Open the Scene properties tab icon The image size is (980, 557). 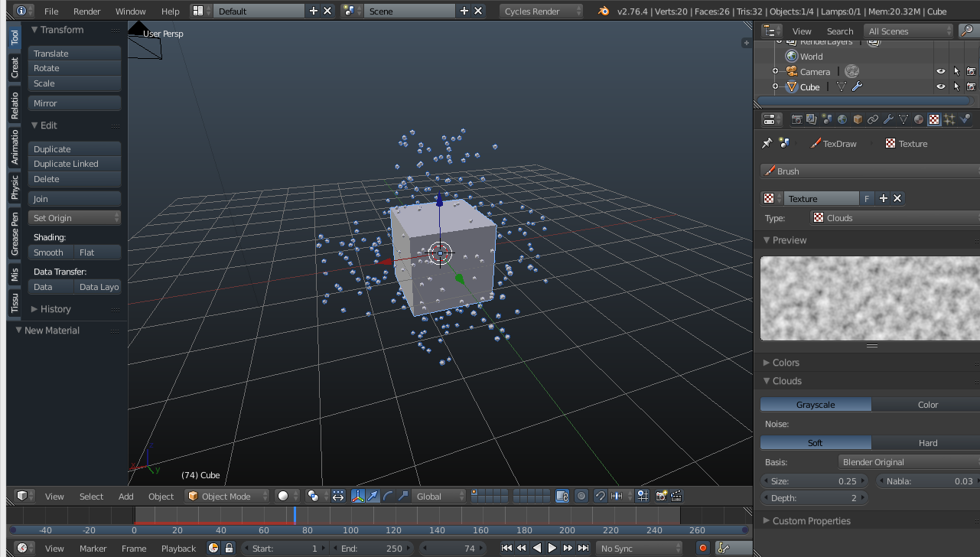tap(827, 119)
